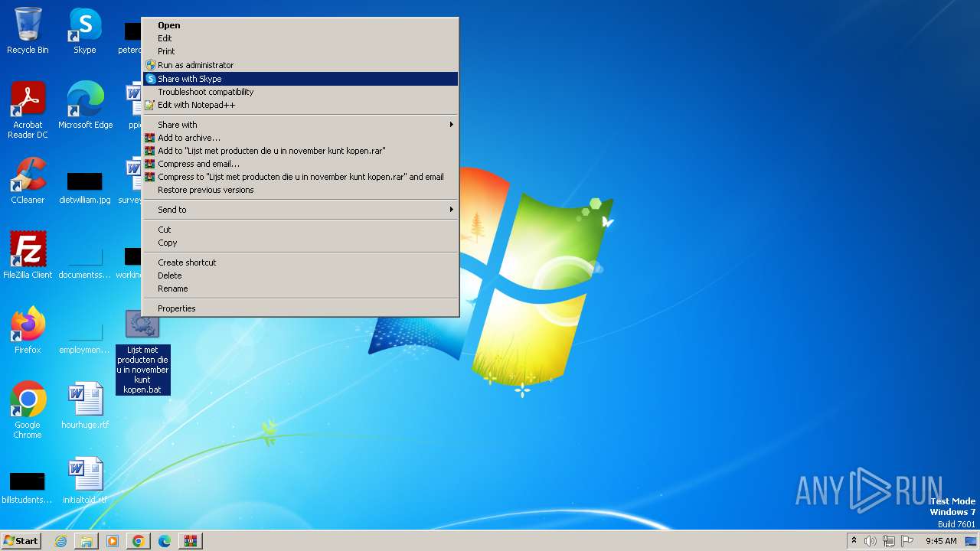Viewport: 980px width, 551px height.
Task: Choose Edit in the context menu
Action: point(300,38)
